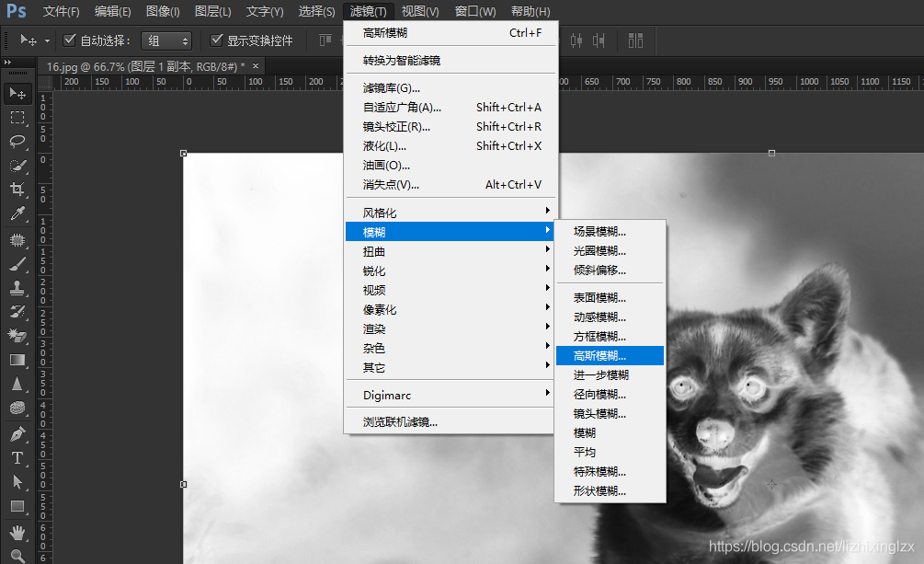Choose 浏览联机滤镜...
The width and height of the screenshot is (924, 564).
[x=449, y=421]
